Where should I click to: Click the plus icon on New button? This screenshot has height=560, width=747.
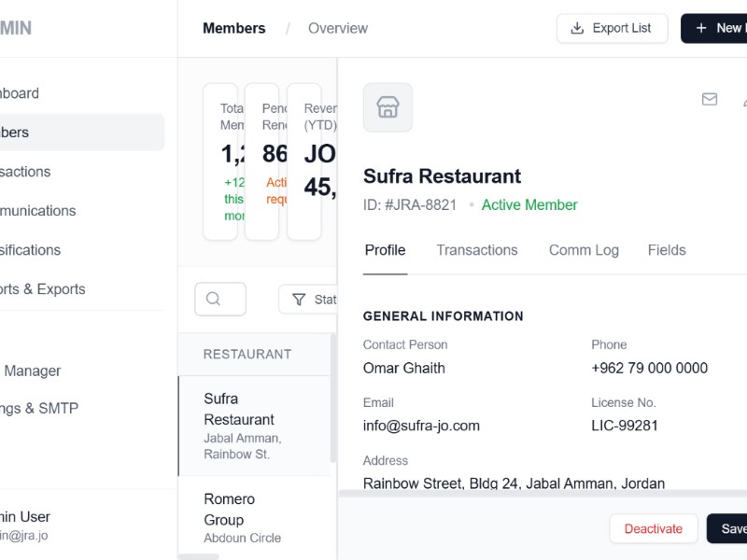point(701,28)
